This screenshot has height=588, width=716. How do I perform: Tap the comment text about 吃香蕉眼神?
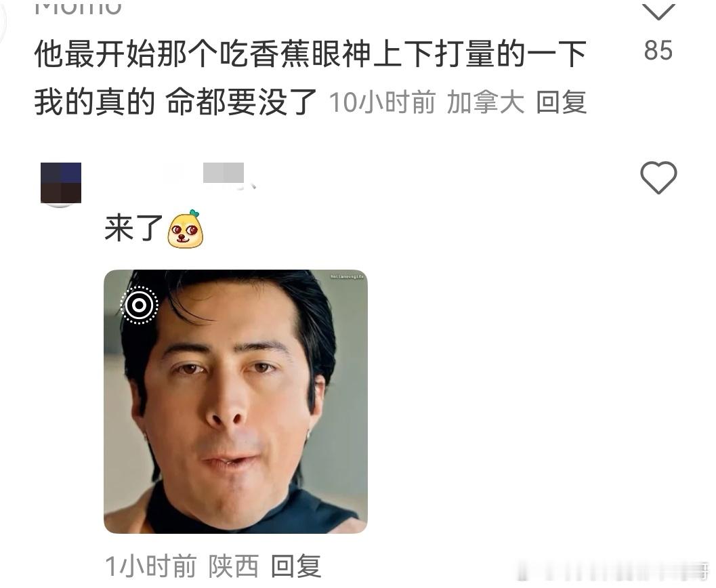310,78
